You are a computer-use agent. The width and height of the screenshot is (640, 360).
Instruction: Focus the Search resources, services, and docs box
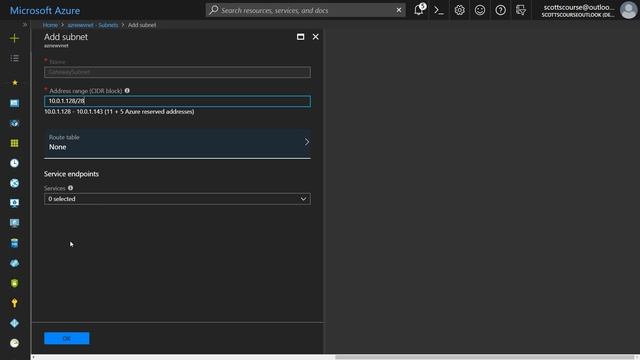click(306, 10)
